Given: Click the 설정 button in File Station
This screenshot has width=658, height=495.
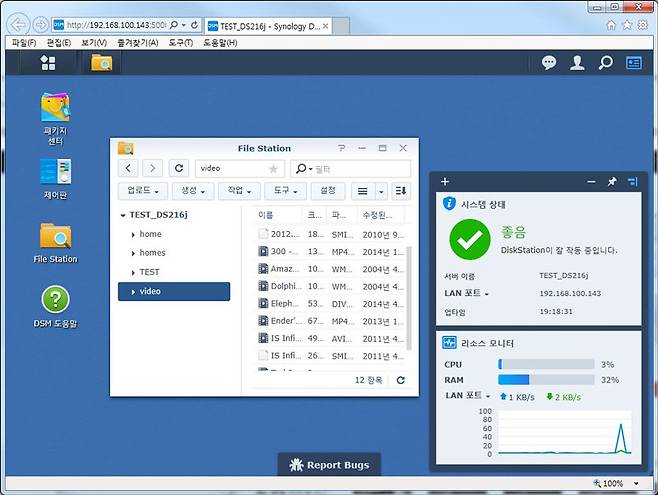Looking at the screenshot, I should click(328, 191).
